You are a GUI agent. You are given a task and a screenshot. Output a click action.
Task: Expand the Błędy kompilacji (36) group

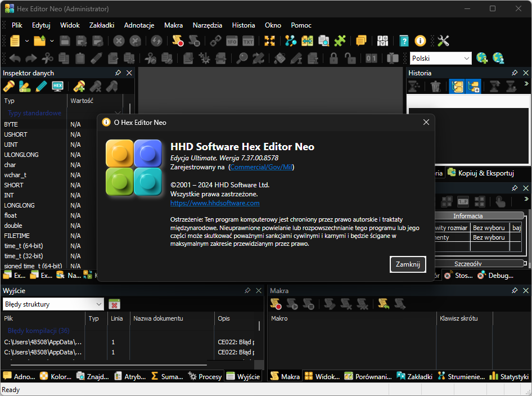pyautogui.click(x=38, y=331)
